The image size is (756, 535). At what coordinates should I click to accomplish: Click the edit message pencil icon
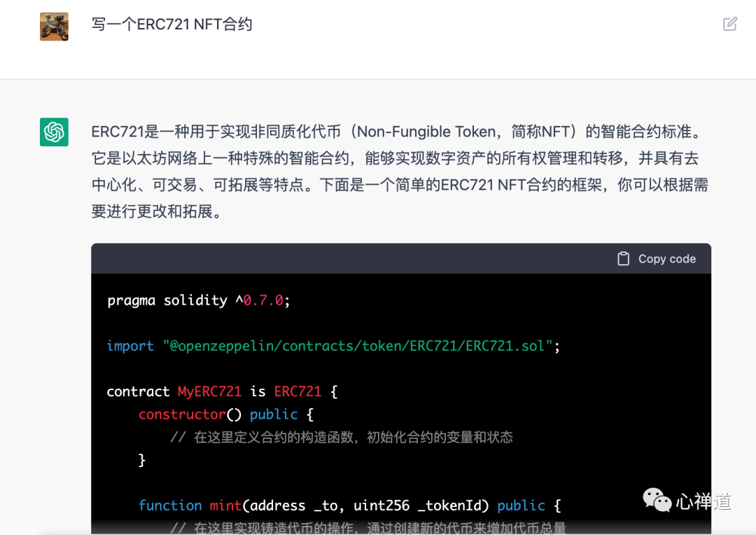729,24
